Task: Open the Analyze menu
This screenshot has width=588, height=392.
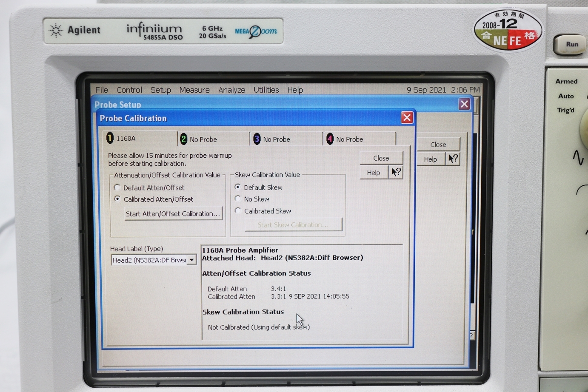Action: pos(231,90)
